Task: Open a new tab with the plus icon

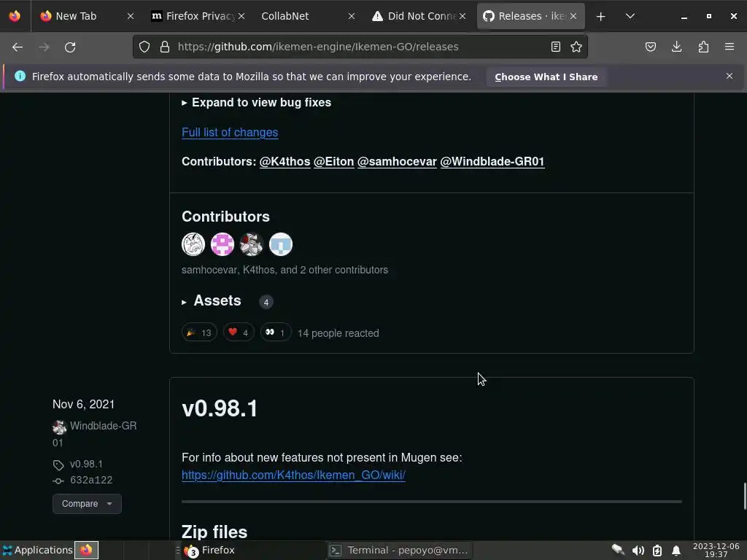Action: pyautogui.click(x=601, y=16)
